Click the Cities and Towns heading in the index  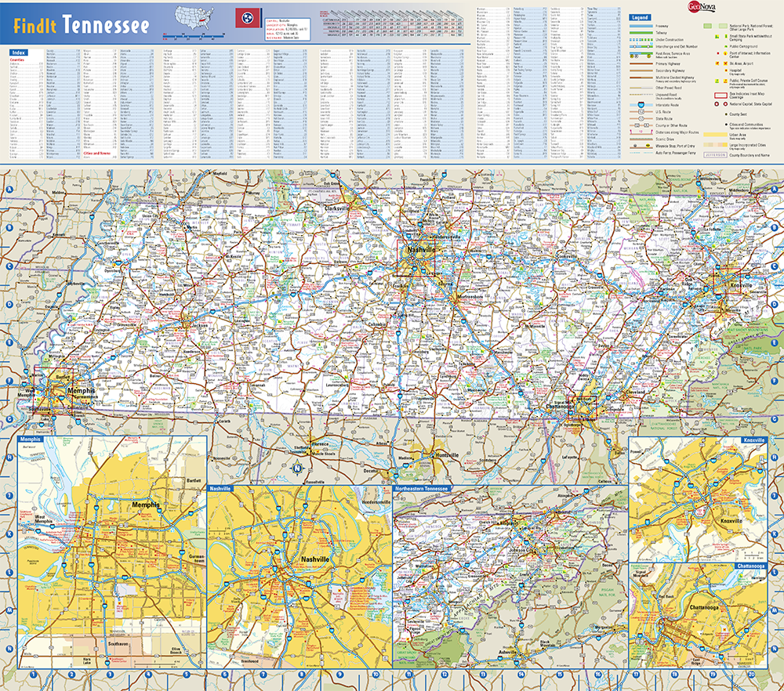tap(98, 154)
